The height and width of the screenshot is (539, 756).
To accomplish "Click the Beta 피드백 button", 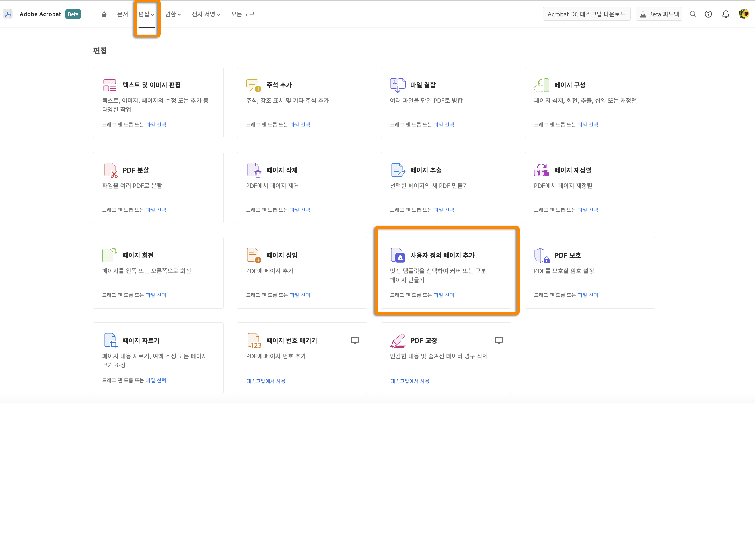I will [x=659, y=14].
